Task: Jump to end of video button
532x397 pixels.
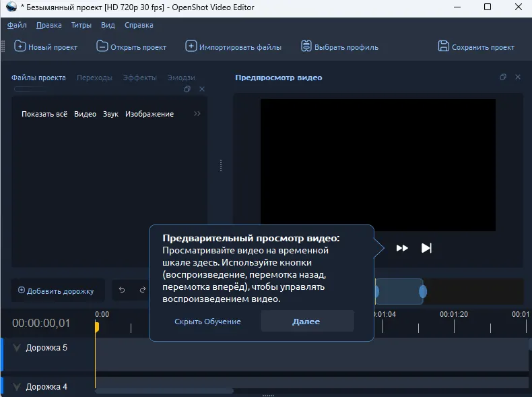Action: coord(426,248)
